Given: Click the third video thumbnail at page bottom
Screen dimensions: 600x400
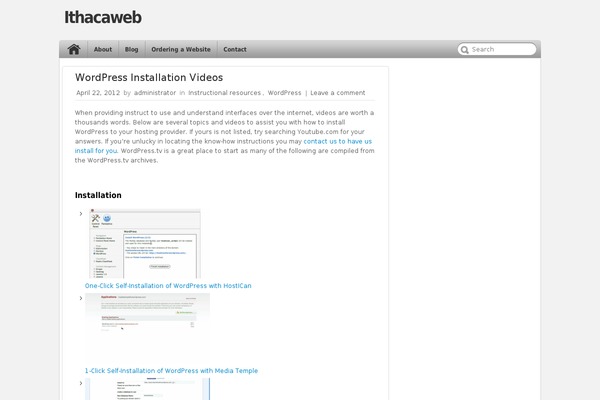Looking at the screenshot, I should (147, 389).
